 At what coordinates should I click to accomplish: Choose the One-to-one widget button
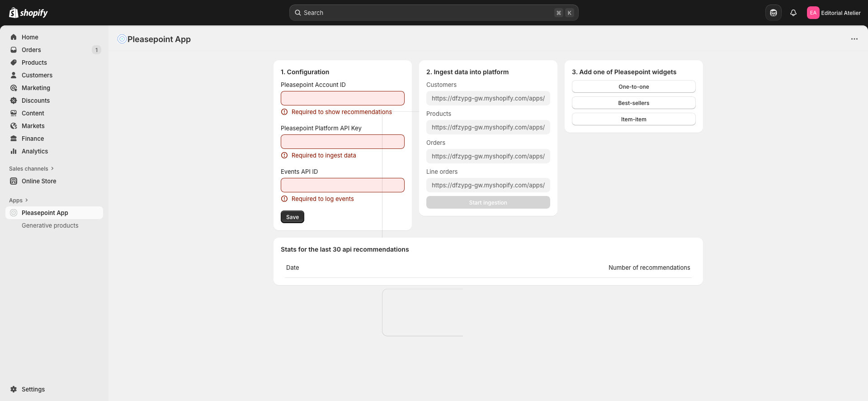(x=633, y=86)
